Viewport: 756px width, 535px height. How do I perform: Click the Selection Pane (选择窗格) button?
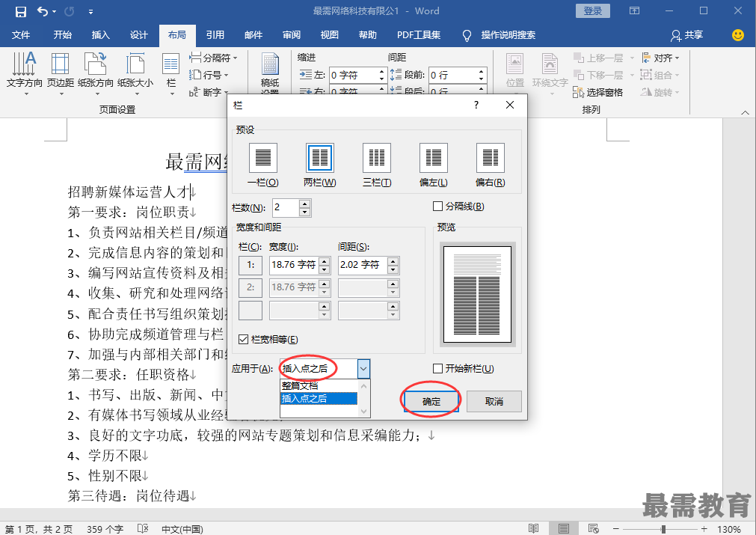(x=598, y=92)
